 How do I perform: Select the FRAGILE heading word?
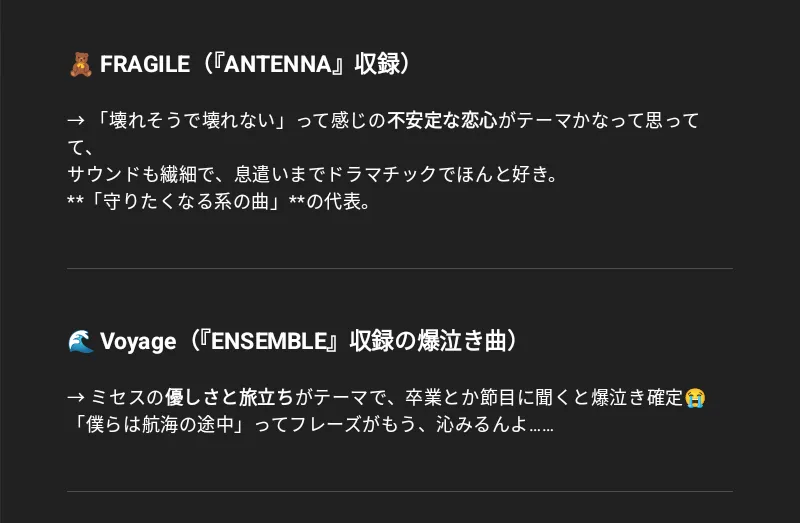click(x=144, y=65)
